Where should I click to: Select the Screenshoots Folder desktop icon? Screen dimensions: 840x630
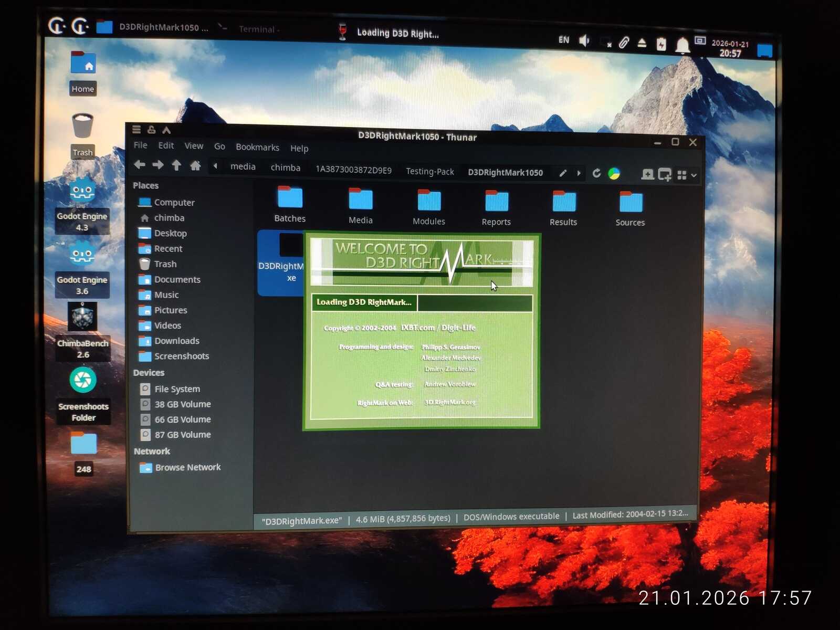pyautogui.click(x=83, y=395)
